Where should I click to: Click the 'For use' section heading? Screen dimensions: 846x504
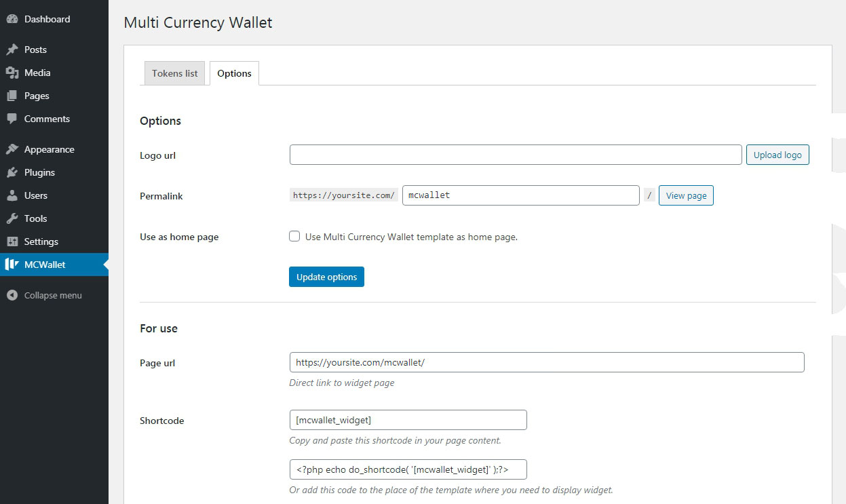coord(159,328)
